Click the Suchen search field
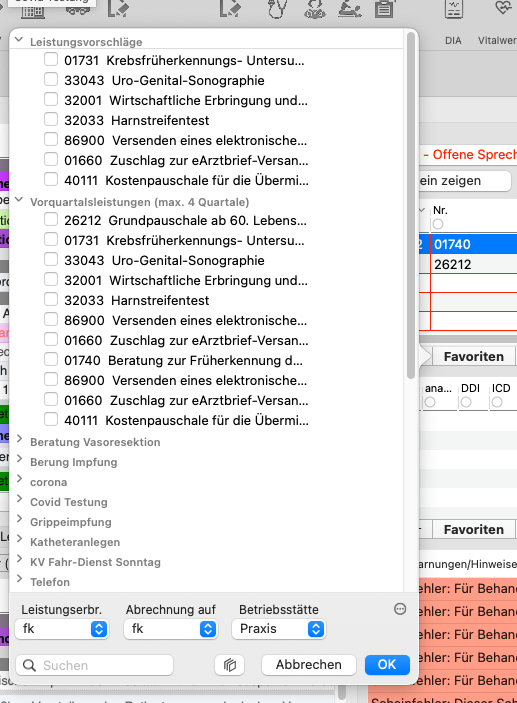This screenshot has width=517, height=703. point(95,665)
